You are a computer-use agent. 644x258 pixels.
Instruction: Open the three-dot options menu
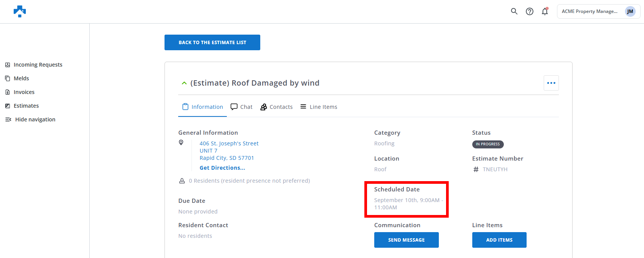pos(551,83)
